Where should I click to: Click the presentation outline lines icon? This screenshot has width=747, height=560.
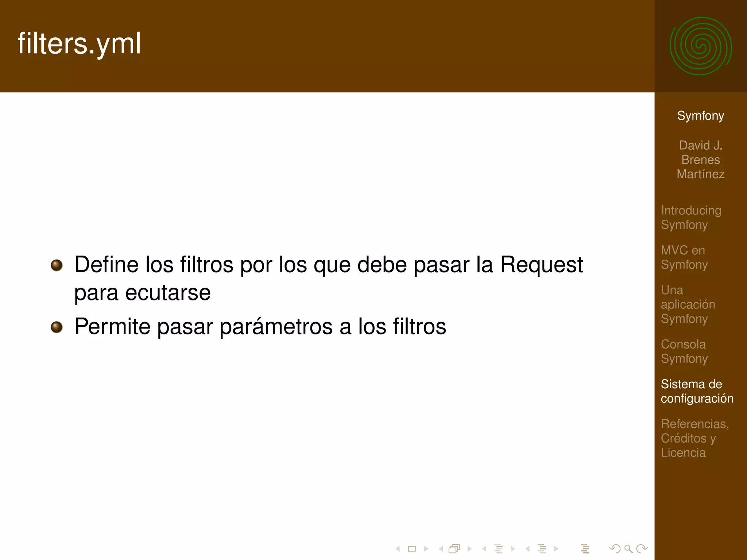point(585,549)
